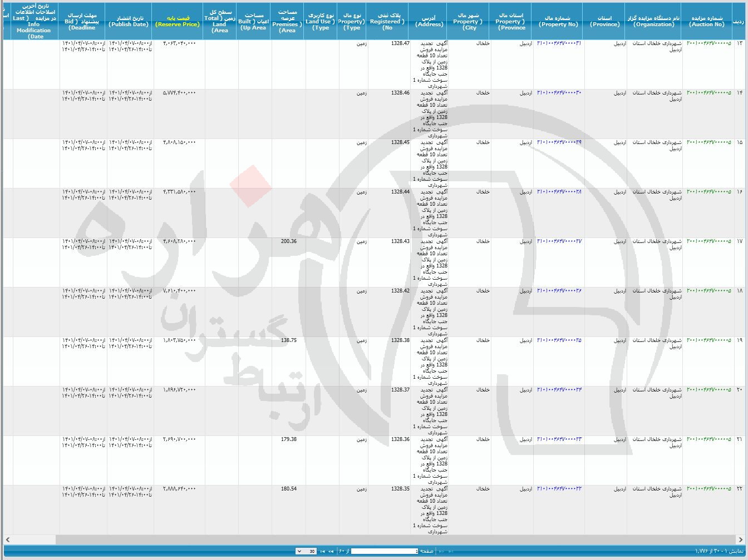Sort by Premises Area column header

[x=288, y=21]
